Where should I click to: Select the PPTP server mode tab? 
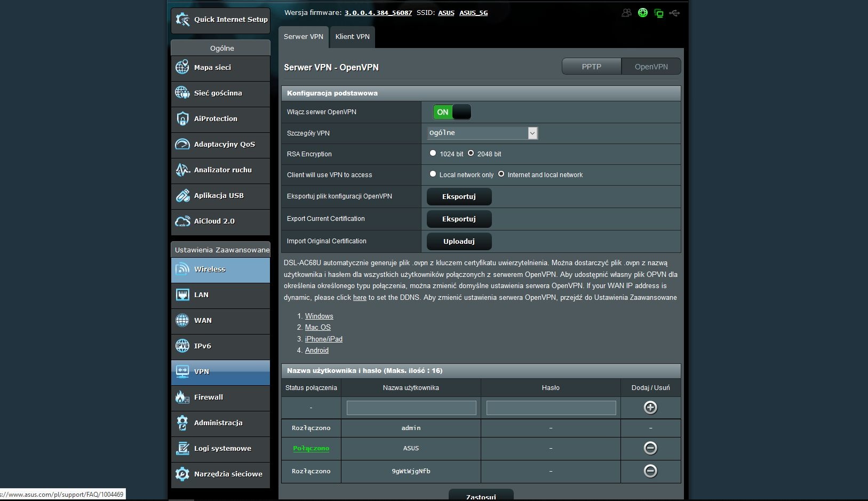coord(592,67)
